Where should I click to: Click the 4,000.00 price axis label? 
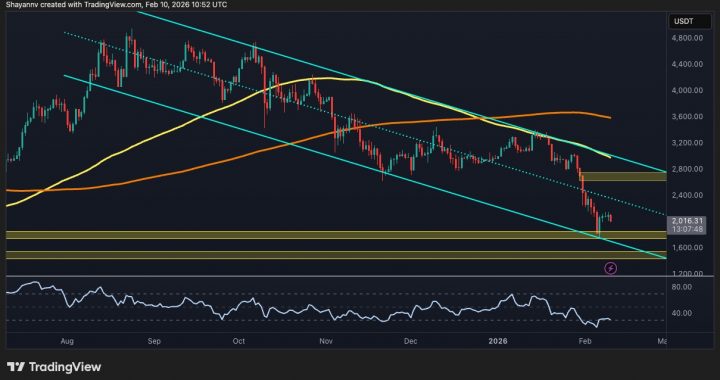tap(686, 90)
